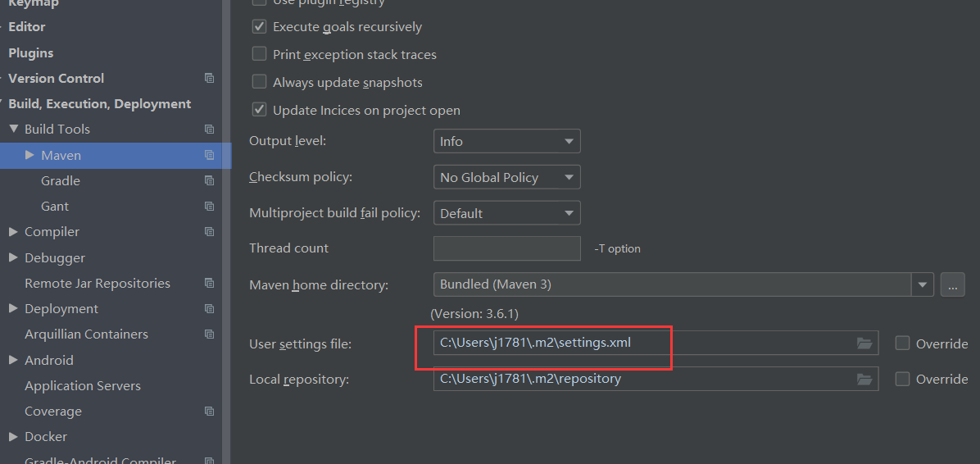Click project-level icon beside Maven entry
The image size is (980, 464).
[210, 154]
